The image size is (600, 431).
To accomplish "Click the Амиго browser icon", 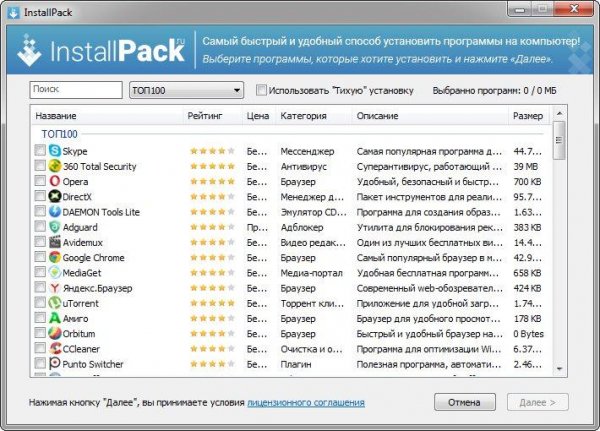I will click(55, 318).
